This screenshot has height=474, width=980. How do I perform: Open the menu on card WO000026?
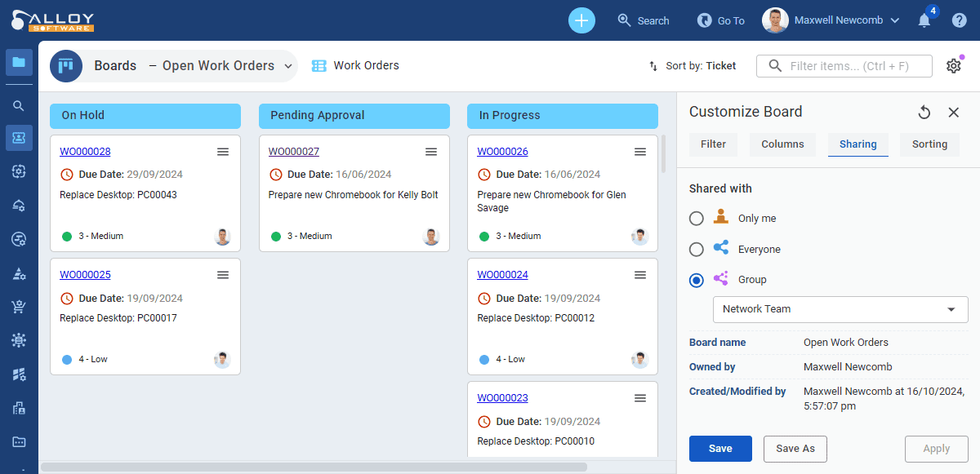(640, 152)
